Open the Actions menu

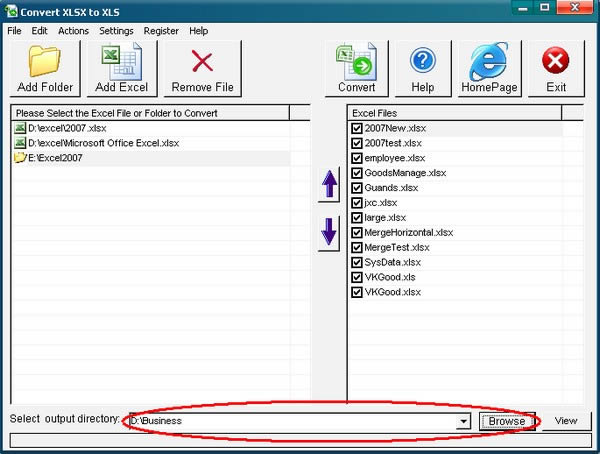[73, 31]
